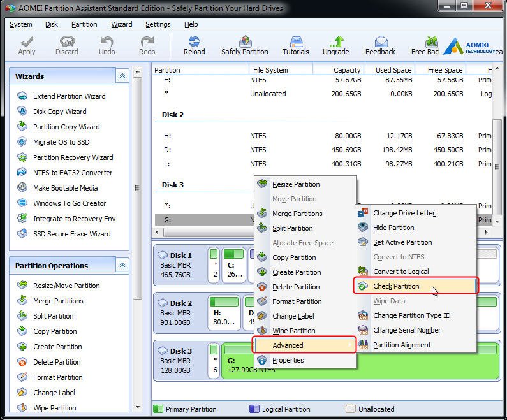Image resolution: width=507 pixels, height=420 pixels.
Task: Select the L: partition row in the list
Action: [323, 164]
